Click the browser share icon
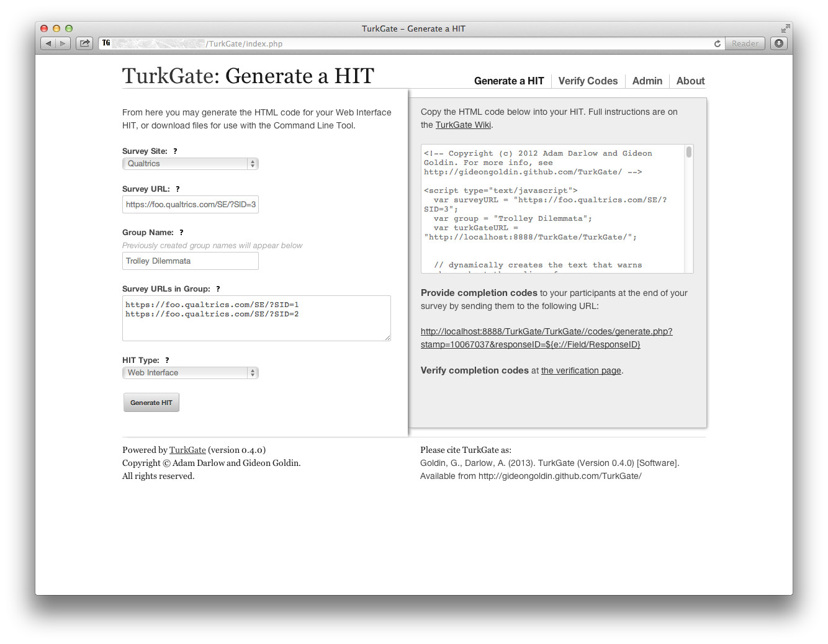 tap(84, 43)
